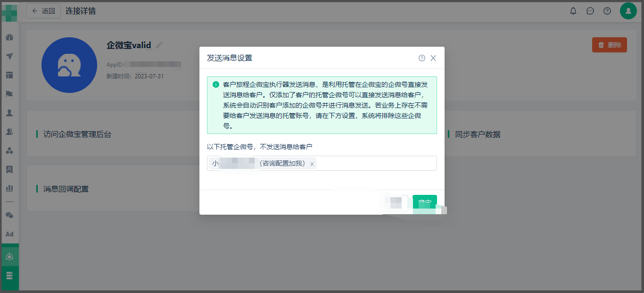Screen dimensions: 644x293
Task: Open the contact portrait icon in sidebar
Action: (x=9, y=169)
